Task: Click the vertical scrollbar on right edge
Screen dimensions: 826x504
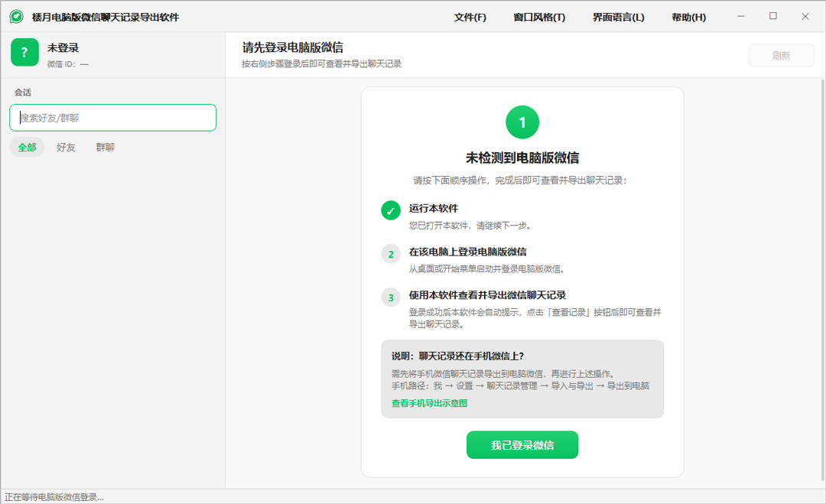Action: (823, 280)
